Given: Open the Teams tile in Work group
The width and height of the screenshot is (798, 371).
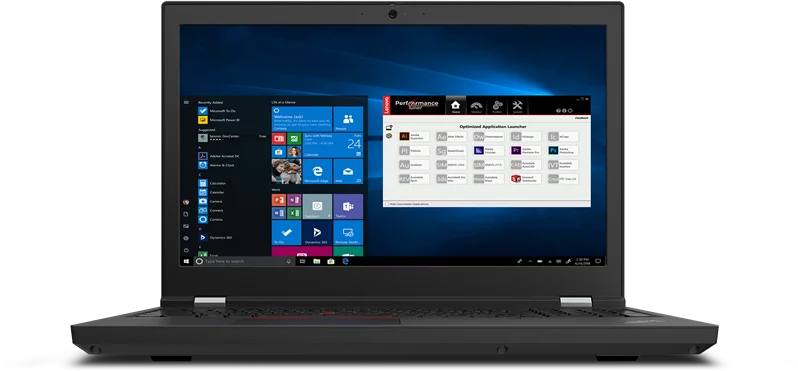Looking at the screenshot, I should point(348,206).
